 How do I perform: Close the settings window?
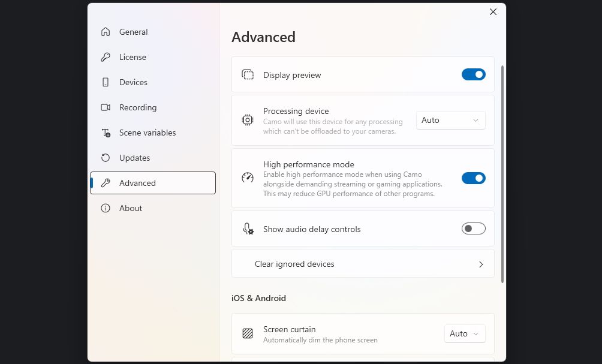click(493, 12)
